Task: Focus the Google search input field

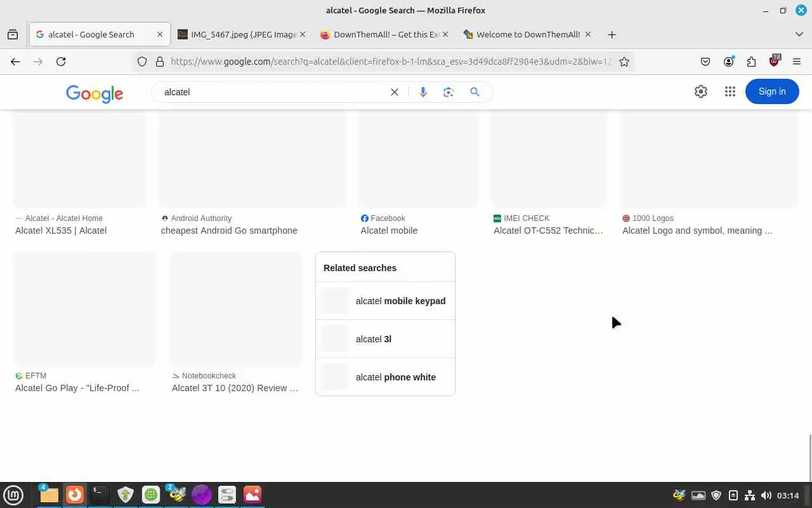Action: [x=273, y=92]
